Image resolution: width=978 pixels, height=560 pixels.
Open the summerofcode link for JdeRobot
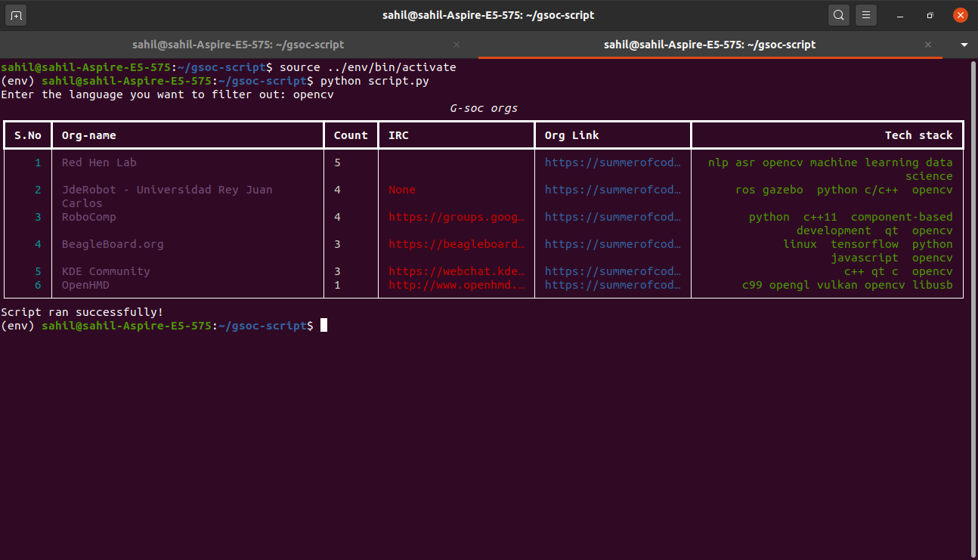(x=613, y=190)
